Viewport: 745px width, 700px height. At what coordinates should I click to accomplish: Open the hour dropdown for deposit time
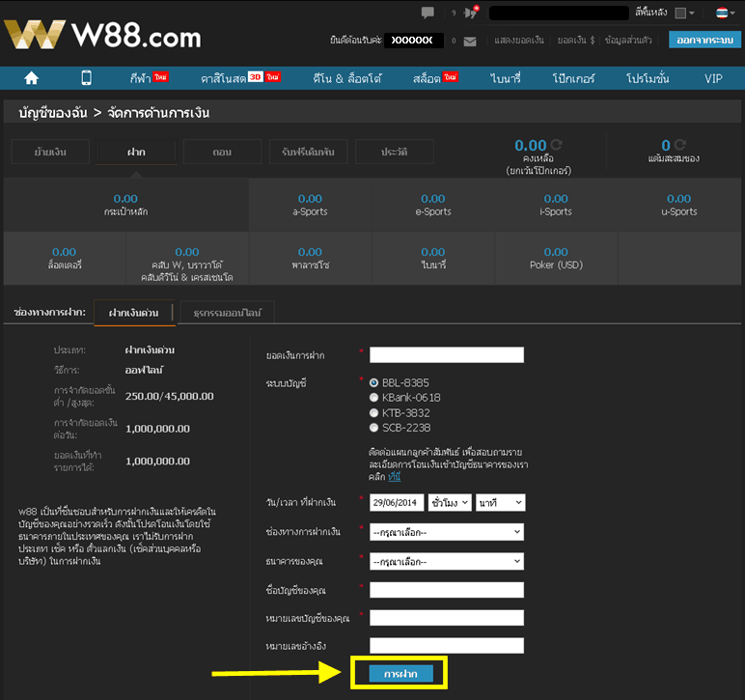[450, 503]
